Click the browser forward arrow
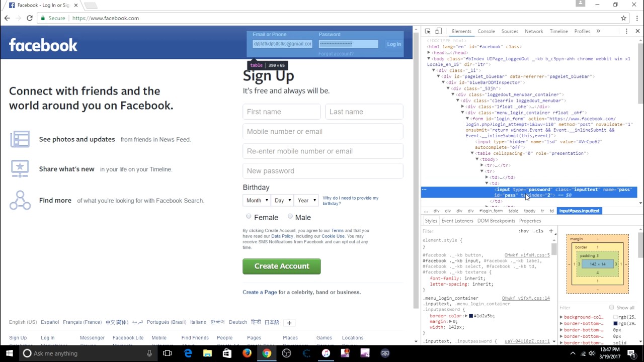Screen dimensions: 644x362 (x=18, y=18)
